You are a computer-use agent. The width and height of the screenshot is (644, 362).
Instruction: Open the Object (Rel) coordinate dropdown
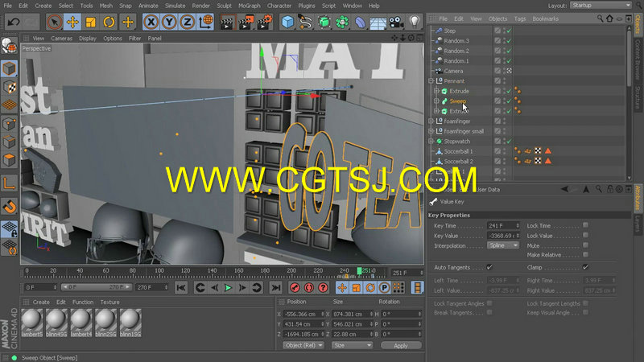(303, 345)
